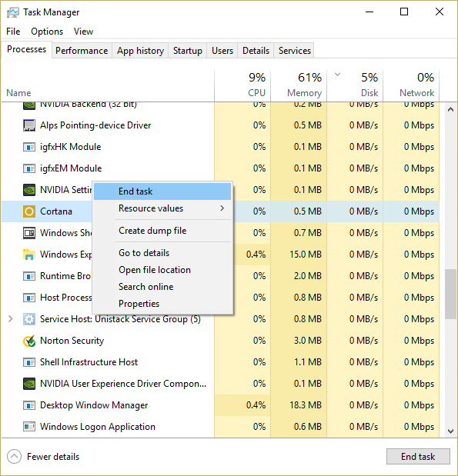Click the Windows Logon Application icon

click(29, 427)
